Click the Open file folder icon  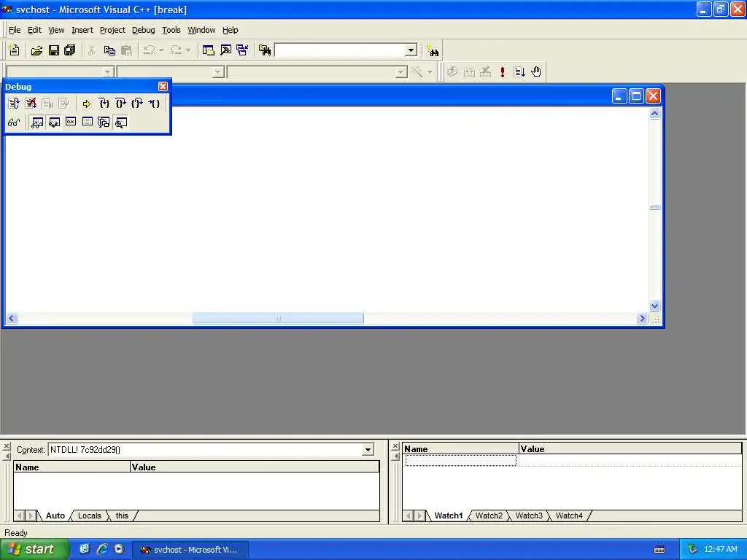click(x=36, y=50)
